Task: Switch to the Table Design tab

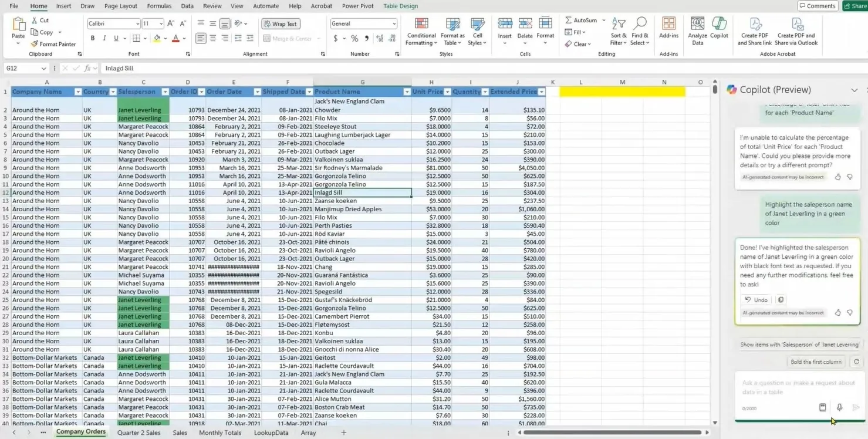Action: coord(400,6)
